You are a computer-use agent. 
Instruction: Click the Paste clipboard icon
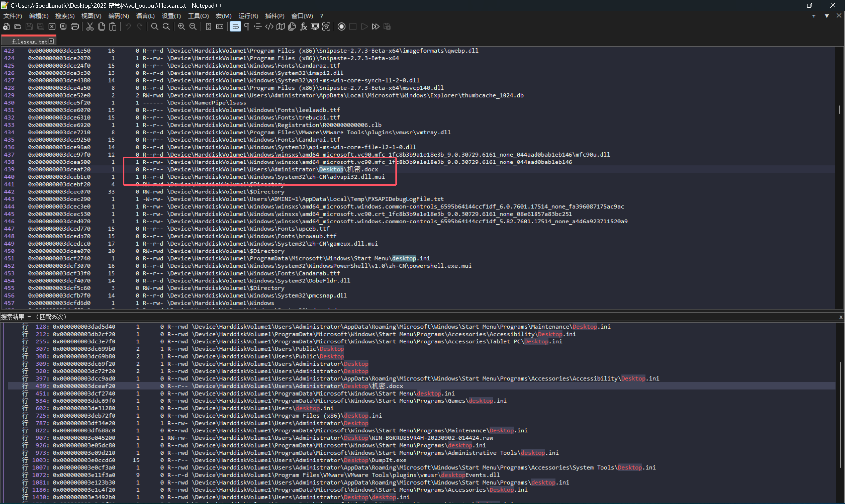coord(113,26)
